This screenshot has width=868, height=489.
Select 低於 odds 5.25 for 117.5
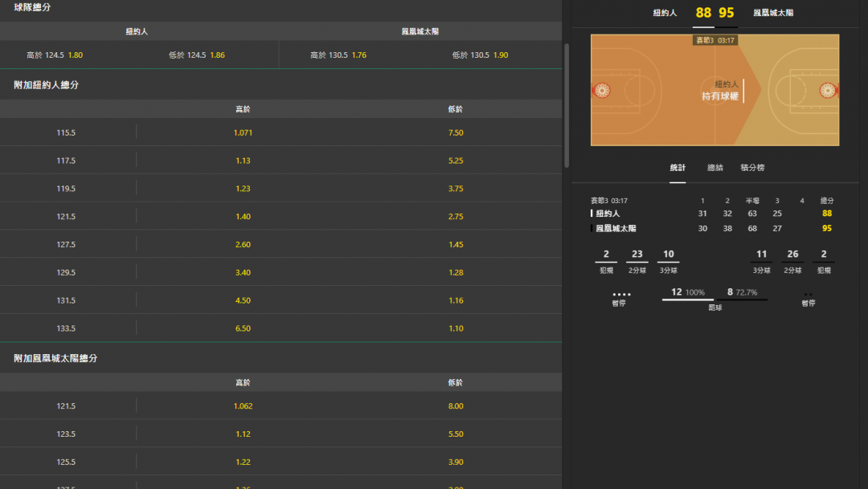tap(456, 161)
